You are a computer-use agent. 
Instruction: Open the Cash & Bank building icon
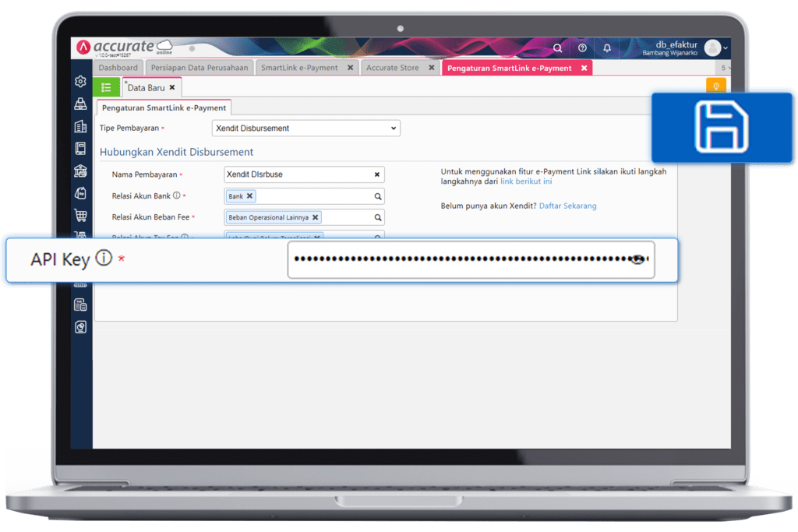pos(80,171)
